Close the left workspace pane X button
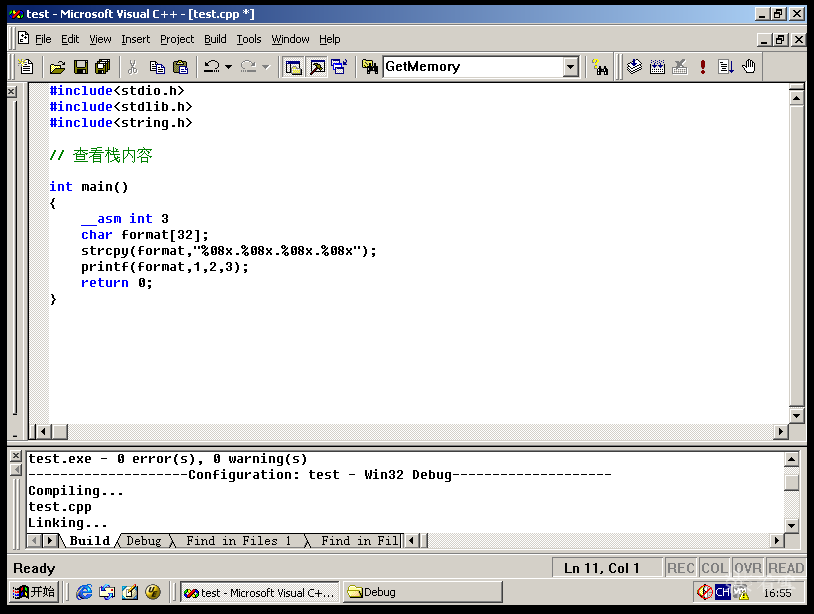The width and height of the screenshot is (814, 614). point(12,92)
